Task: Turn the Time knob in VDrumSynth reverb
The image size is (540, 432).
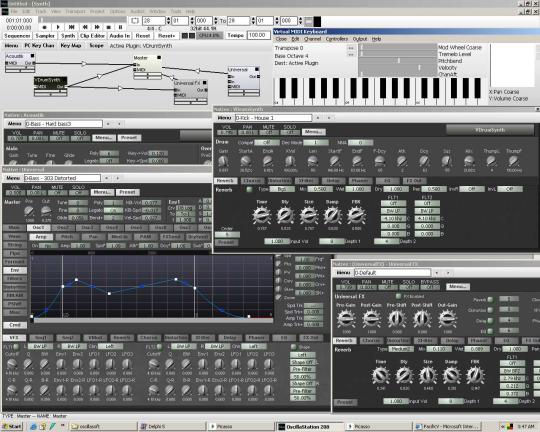Action: coord(262,215)
